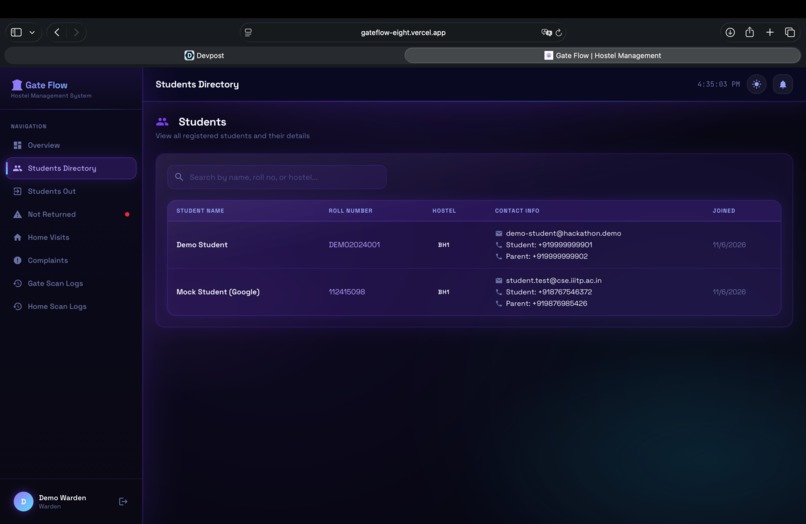Click the BH1 badge for Mock Student
This screenshot has width=806, height=524.
[444, 292]
